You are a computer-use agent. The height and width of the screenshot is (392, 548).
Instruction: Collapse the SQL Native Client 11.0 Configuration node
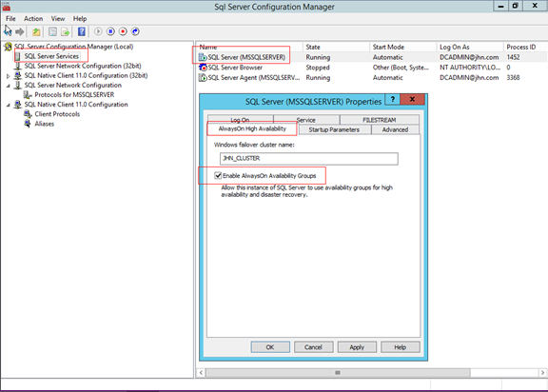click(8, 105)
